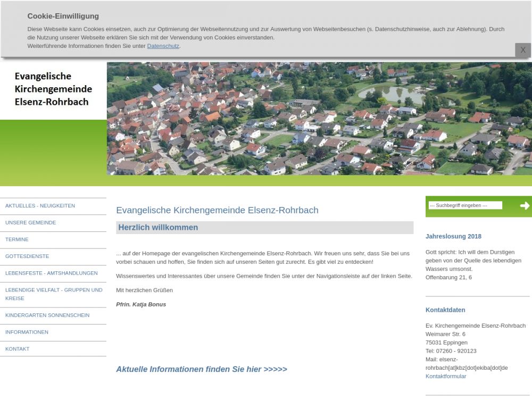Image resolution: width=532 pixels, height=399 pixels.
Task: Follow Aktuelle Informationen finden Sie hier link
Action: point(201,369)
